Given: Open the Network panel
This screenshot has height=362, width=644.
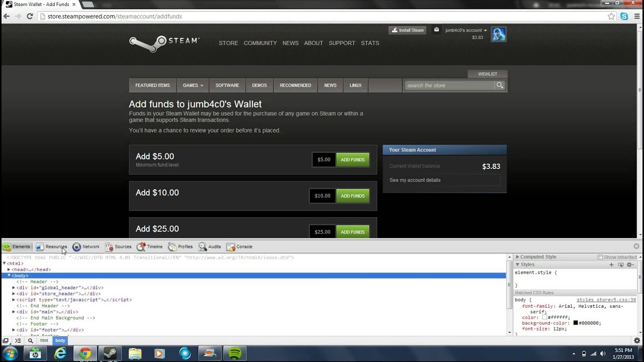Looking at the screenshot, I should pyautogui.click(x=86, y=247).
